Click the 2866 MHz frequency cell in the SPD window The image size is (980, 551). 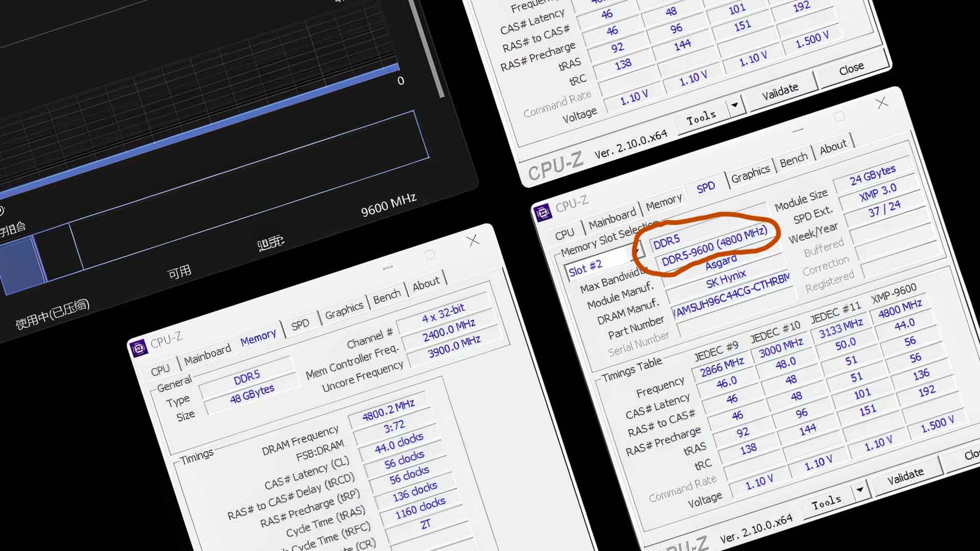point(722,367)
